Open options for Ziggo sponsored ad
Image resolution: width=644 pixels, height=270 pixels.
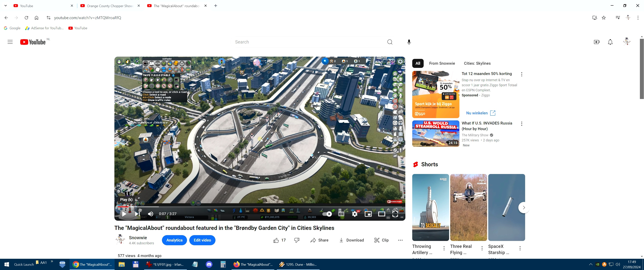(522, 74)
